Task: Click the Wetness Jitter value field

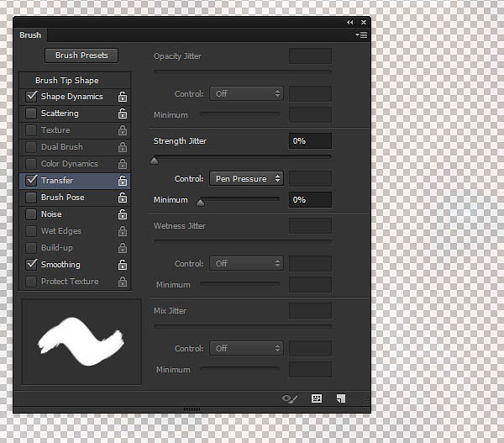Action: click(310, 226)
